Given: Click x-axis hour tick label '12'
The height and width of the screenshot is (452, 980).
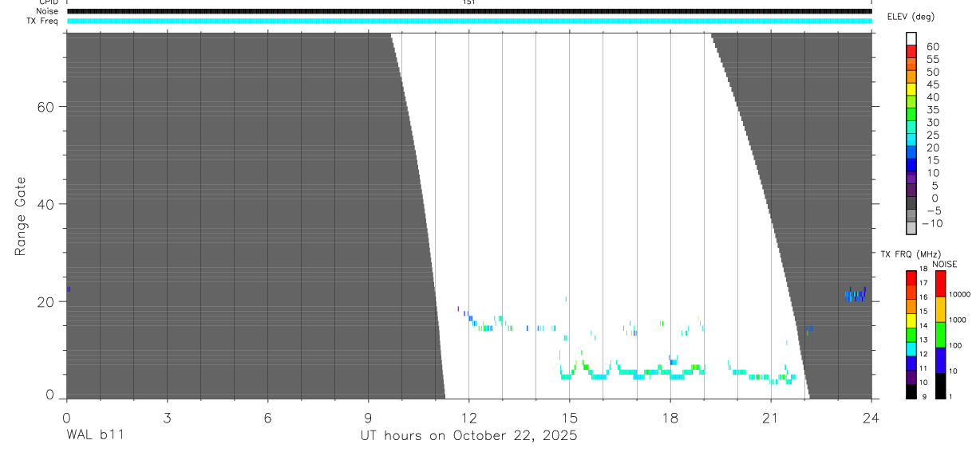Looking at the screenshot, I should point(468,418).
